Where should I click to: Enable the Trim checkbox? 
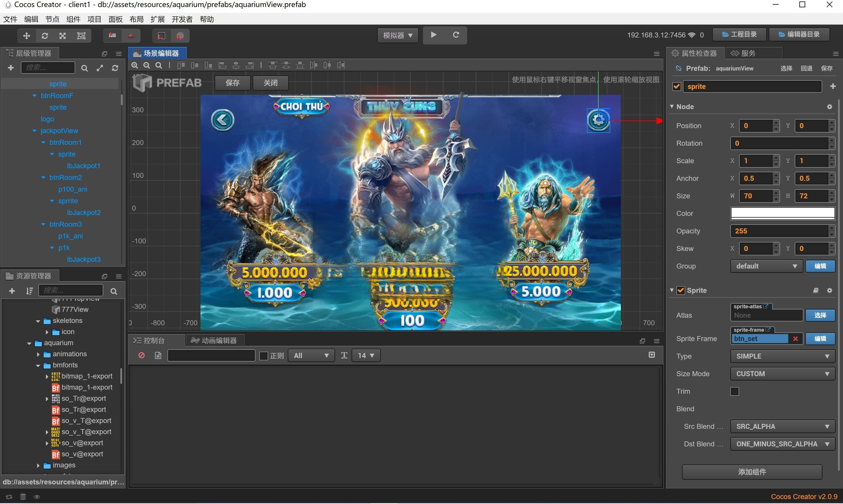pyautogui.click(x=735, y=392)
